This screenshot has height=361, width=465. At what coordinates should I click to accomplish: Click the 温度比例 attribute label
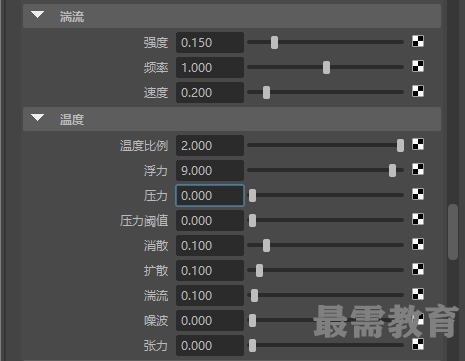point(144,146)
